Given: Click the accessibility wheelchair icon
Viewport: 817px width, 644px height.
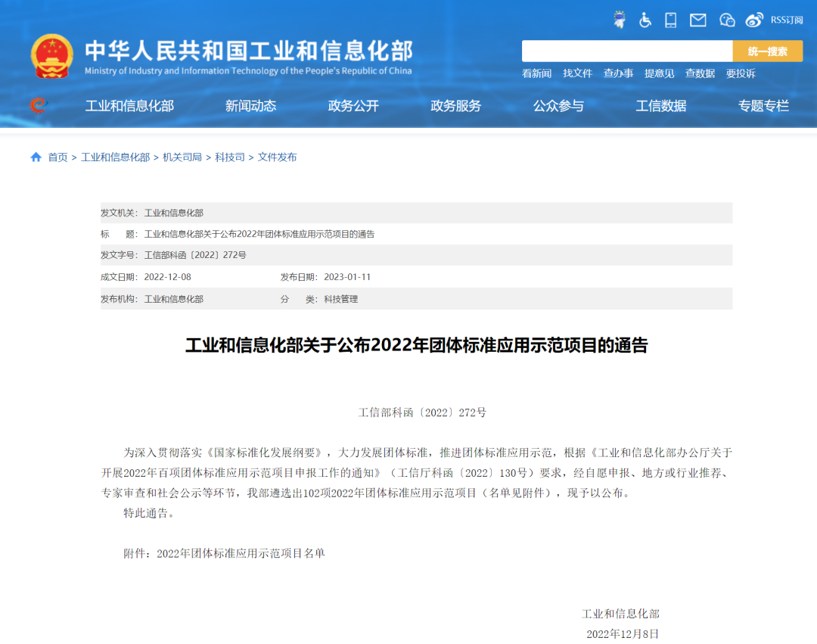Looking at the screenshot, I should point(645,20).
